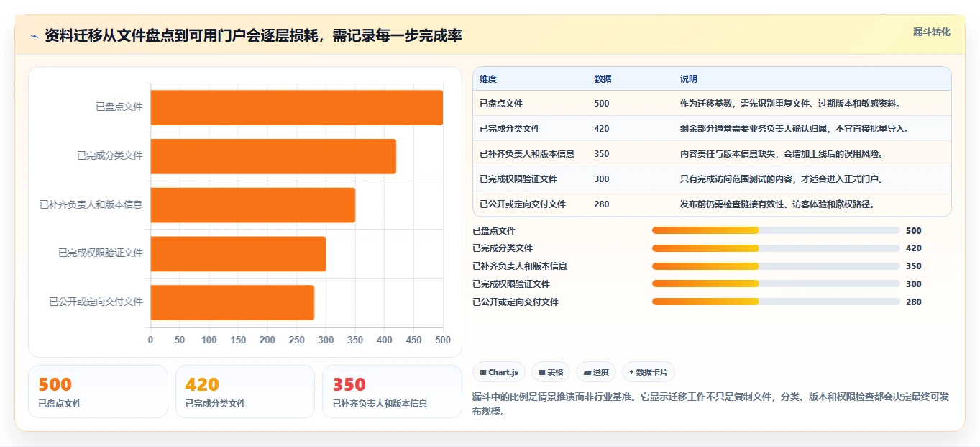980x447 pixels.
Task: Click the 已完成分类文件 bar in the chart
Action: pyautogui.click(x=273, y=156)
